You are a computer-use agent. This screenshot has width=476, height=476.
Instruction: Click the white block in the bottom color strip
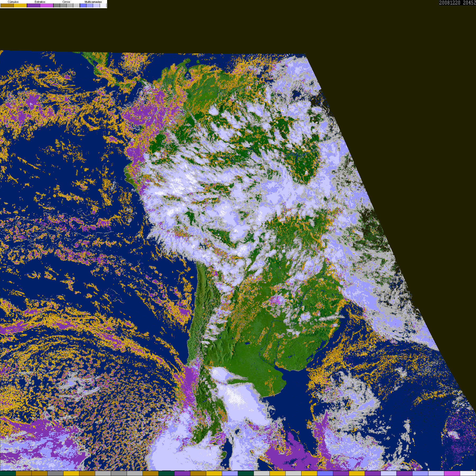pos(468,473)
